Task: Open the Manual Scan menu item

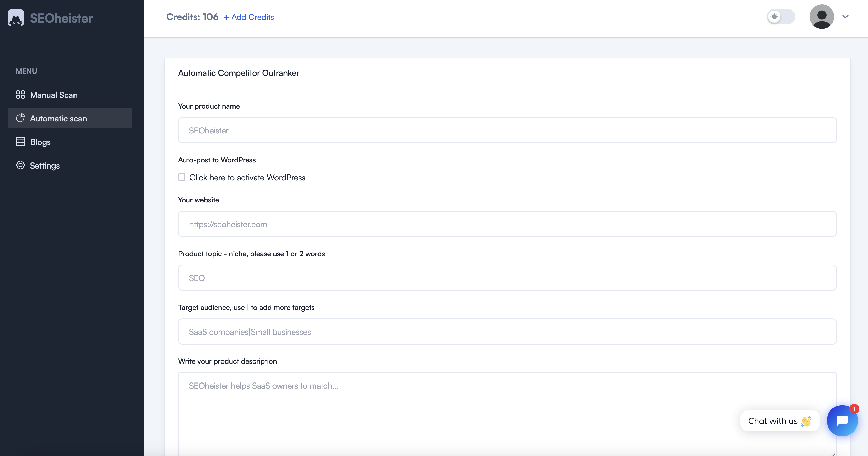Action: coord(69,95)
